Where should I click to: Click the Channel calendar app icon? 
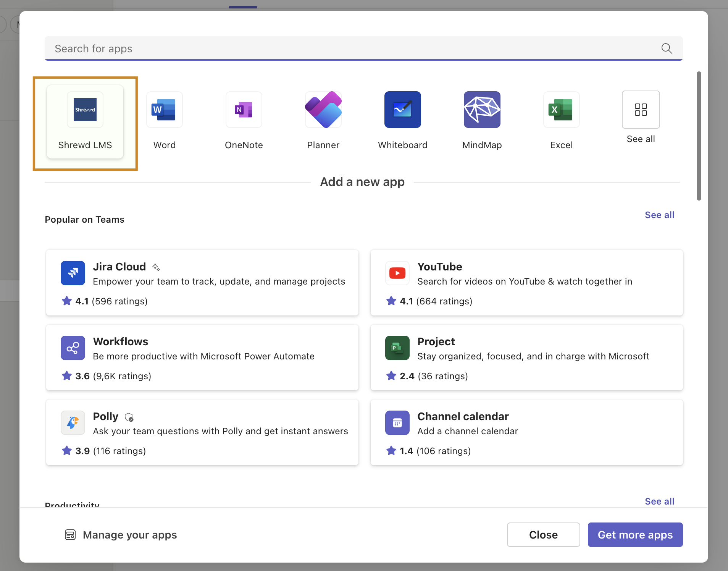[x=397, y=423]
